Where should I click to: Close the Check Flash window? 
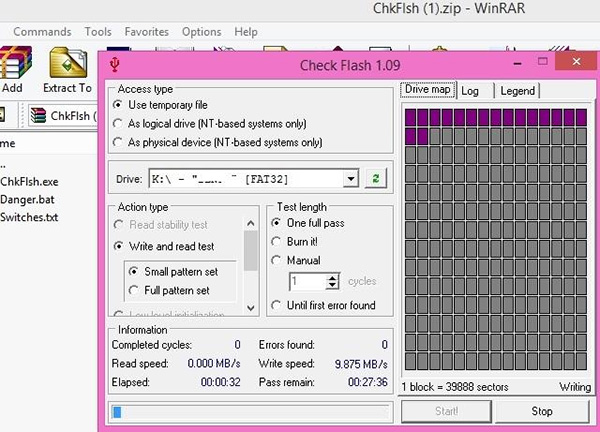click(576, 61)
